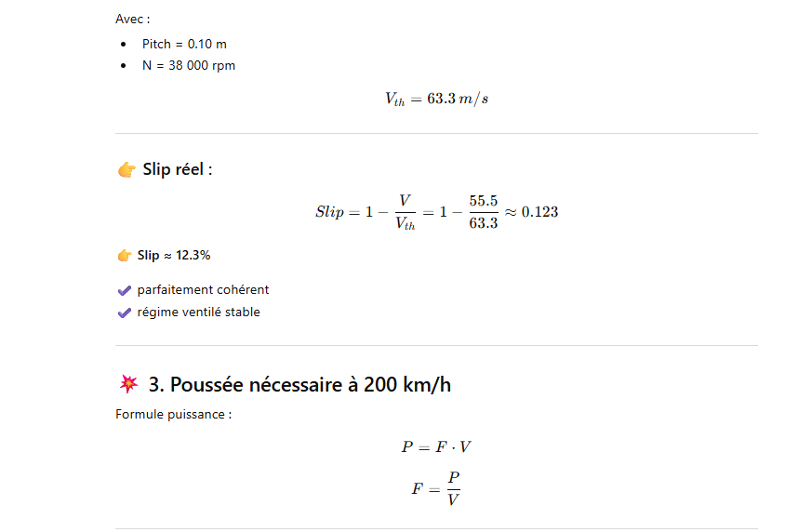This screenshot has height=532, width=798.
Task: Select the Pitch = 0.10 m list item
Action: 184,45
